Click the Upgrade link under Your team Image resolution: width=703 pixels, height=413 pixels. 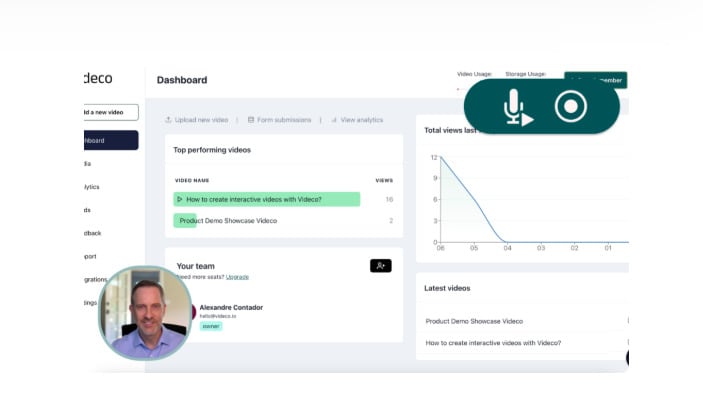(x=237, y=277)
